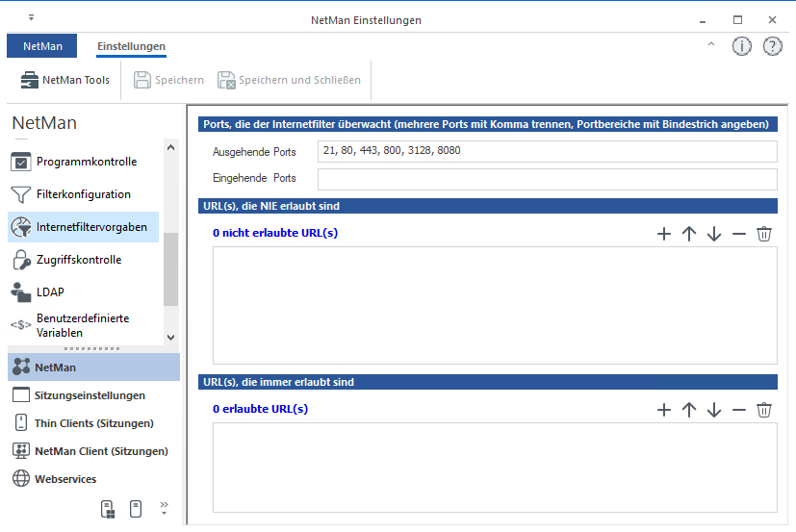Open the Webservices section
Screen dimensions: 796x532
click(x=65, y=479)
